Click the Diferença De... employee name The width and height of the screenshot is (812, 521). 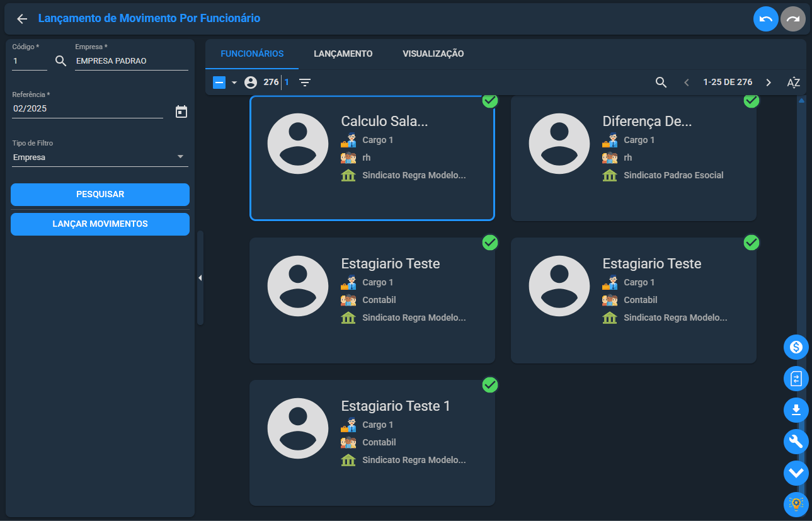647,122
